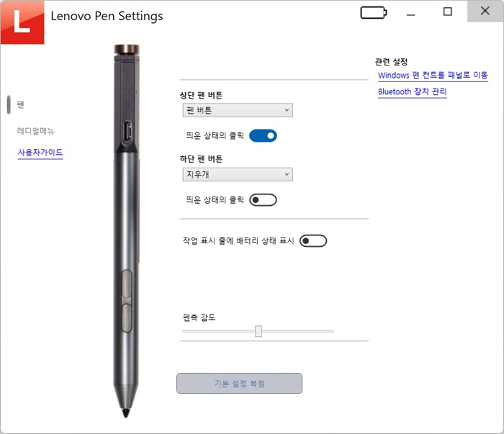The image size is (504, 434).
Task: Click the arrow of the 펜 버튼 combo box
Action: (287, 110)
